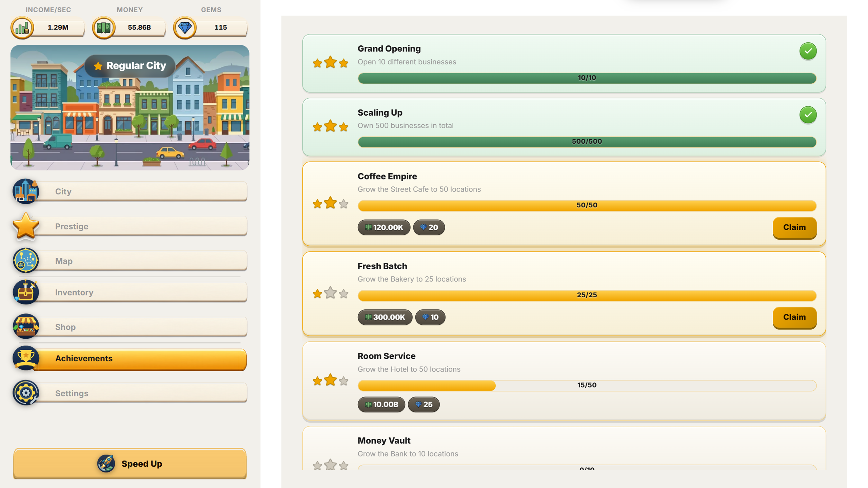868x488 pixels.
Task: Click the 55.86B money value
Action: click(139, 27)
